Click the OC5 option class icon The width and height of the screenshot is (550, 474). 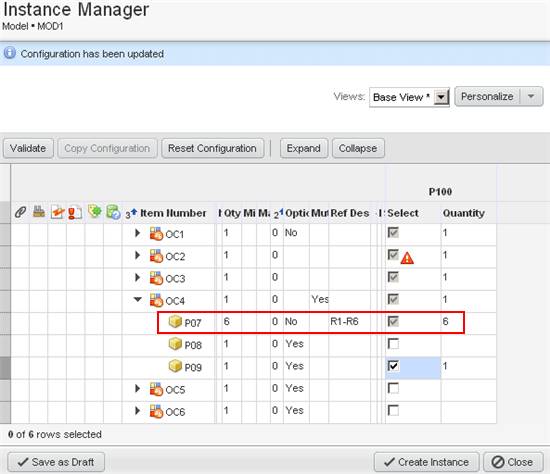click(156, 389)
